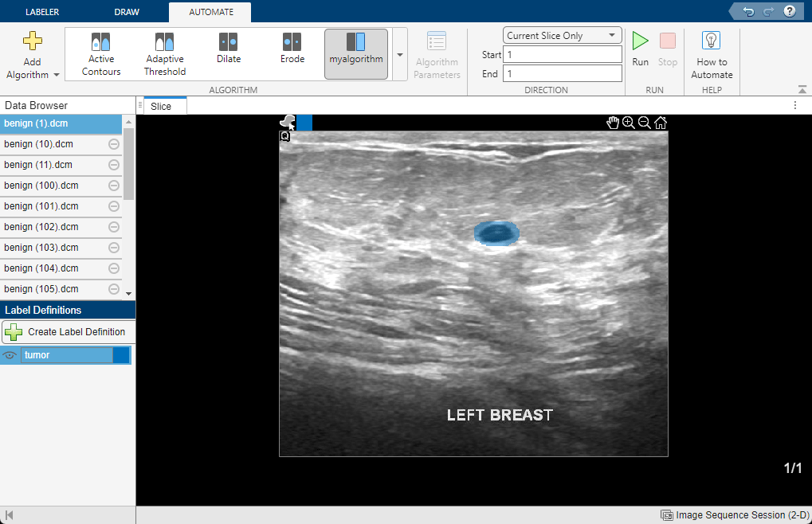Screen dimensions: 812x524
Task: Click the Run automation button
Action: coord(640,49)
